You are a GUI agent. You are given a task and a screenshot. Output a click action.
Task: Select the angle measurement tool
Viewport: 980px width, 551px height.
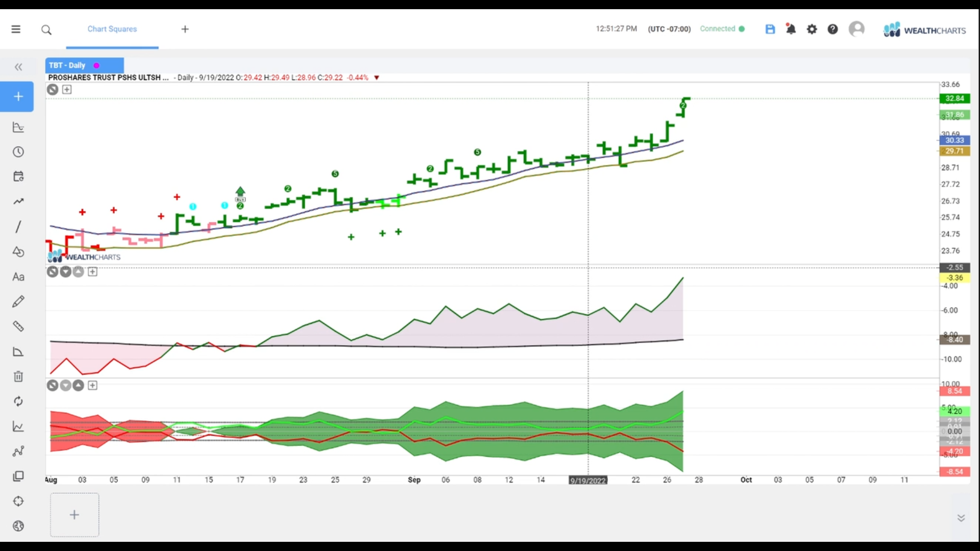point(18,352)
